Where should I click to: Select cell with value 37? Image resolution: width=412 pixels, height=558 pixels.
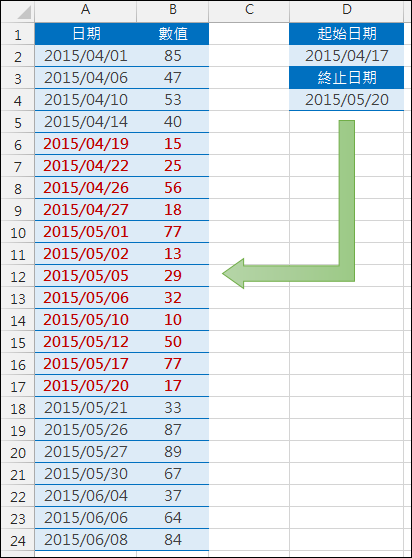point(173,496)
